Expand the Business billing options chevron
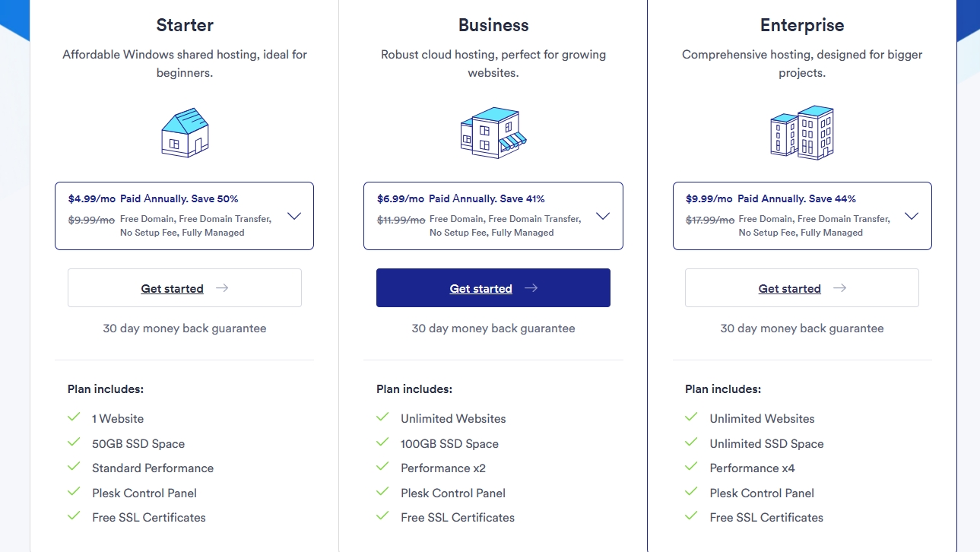 603,216
